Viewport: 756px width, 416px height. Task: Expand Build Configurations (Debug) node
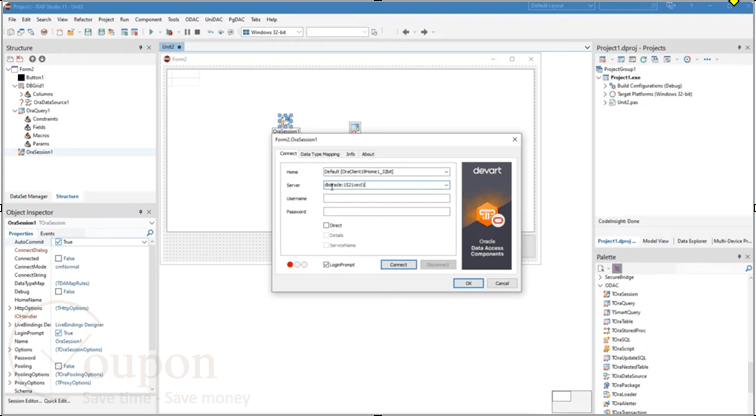point(606,86)
